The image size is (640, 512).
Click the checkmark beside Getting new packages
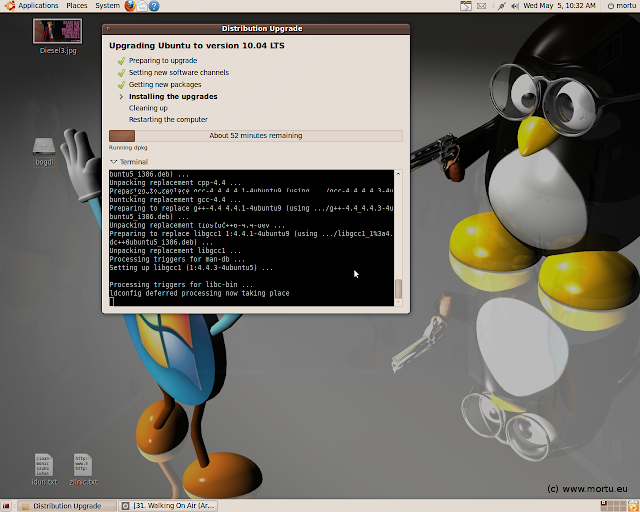[x=121, y=85]
